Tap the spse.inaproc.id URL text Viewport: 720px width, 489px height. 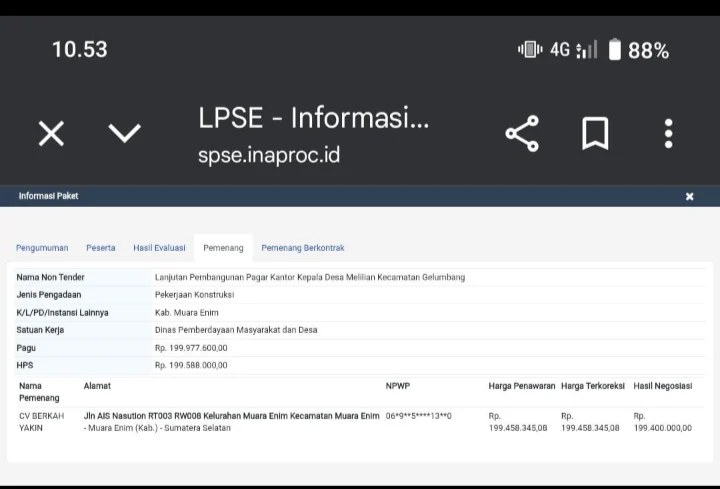pyautogui.click(x=269, y=156)
